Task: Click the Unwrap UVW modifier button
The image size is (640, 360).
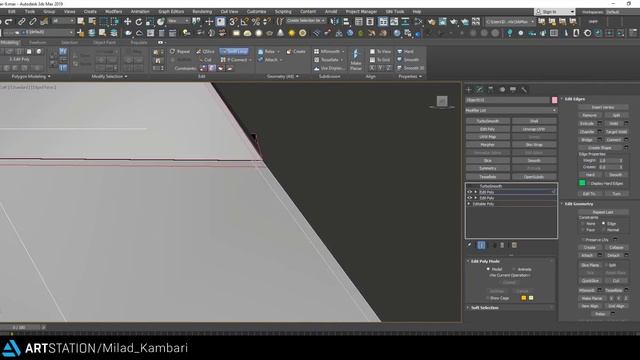Action: pyautogui.click(x=534, y=129)
